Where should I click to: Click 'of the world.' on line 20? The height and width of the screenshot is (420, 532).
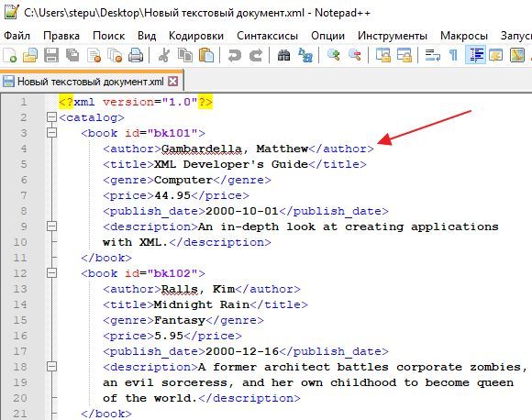[x=150, y=398]
